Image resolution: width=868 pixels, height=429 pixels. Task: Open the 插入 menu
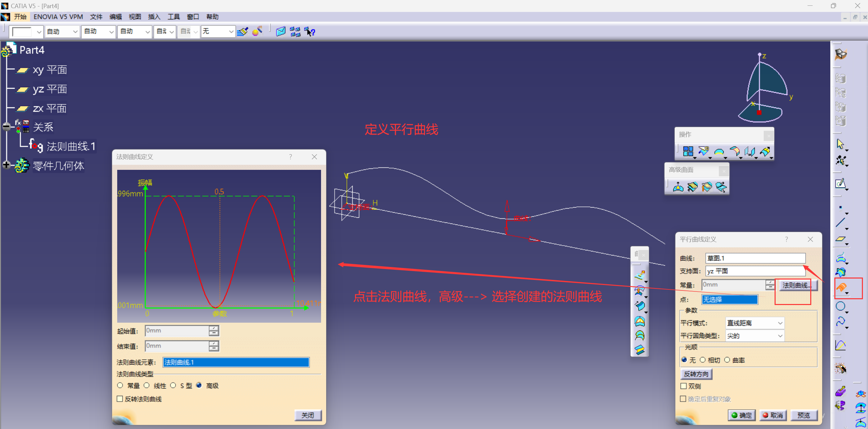[154, 17]
